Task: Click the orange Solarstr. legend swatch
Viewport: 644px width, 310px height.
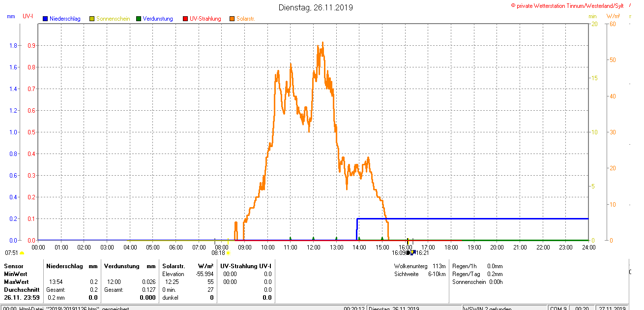Action: tap(232, 19)
